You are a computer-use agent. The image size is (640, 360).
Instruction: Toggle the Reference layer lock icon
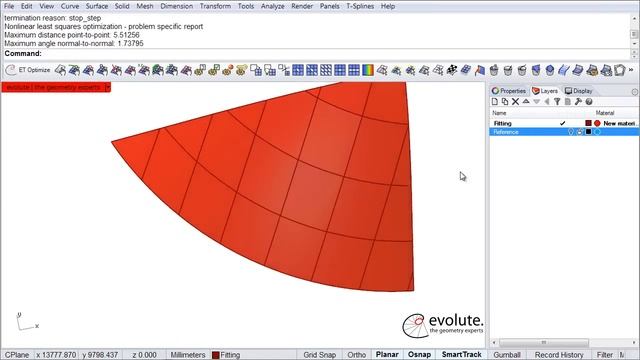click(x=580, y=132)
